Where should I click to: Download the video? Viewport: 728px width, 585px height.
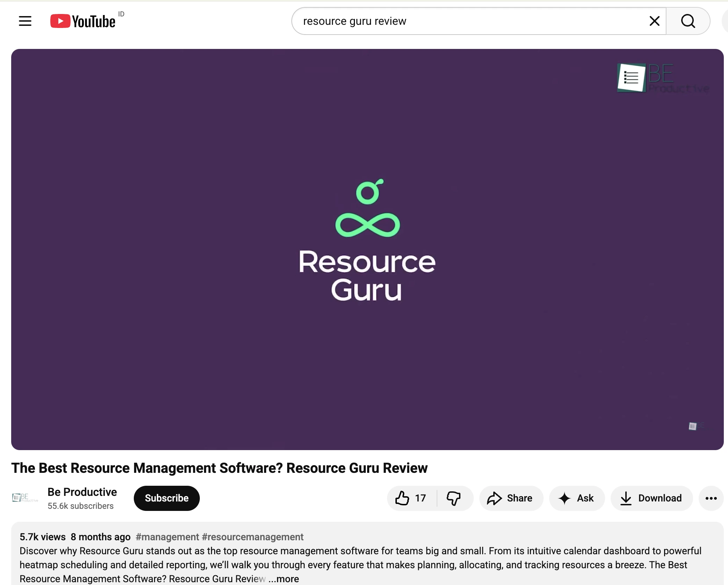click(x=651, y=498)
